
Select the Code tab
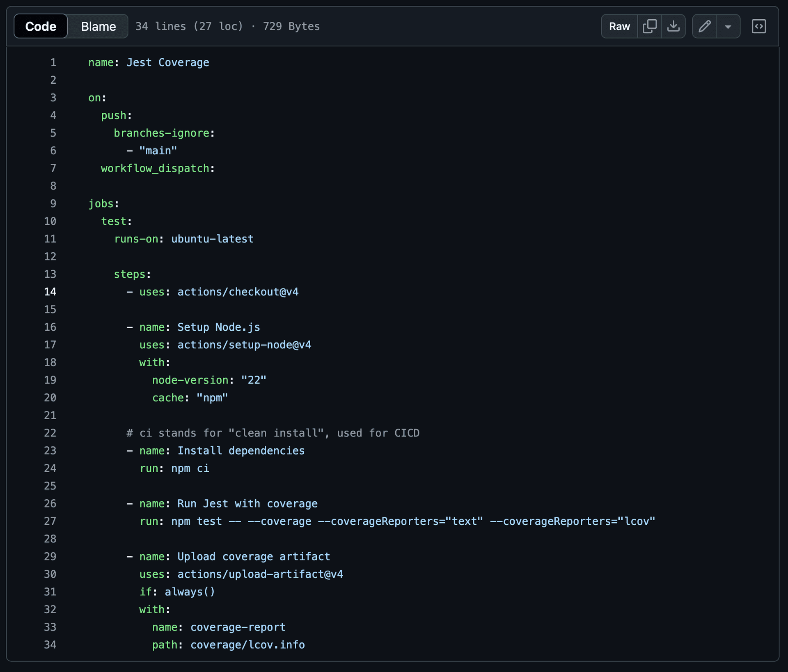(40, 26)
